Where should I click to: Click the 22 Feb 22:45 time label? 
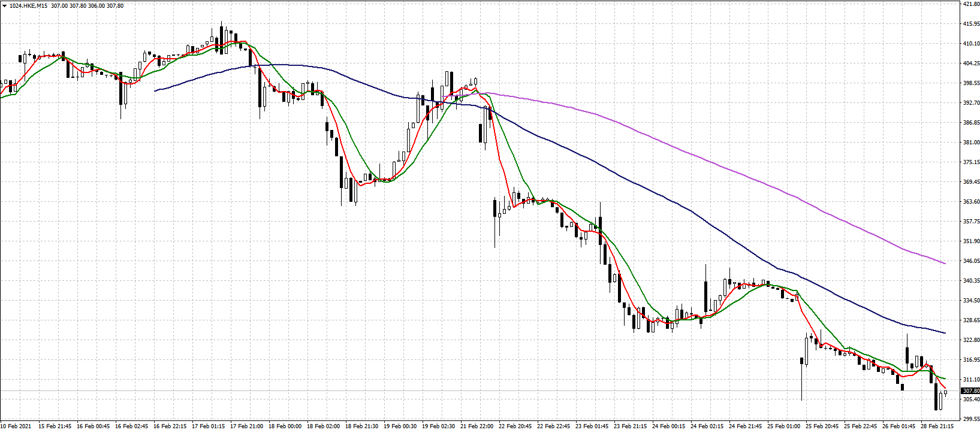(x=554, y=426)
